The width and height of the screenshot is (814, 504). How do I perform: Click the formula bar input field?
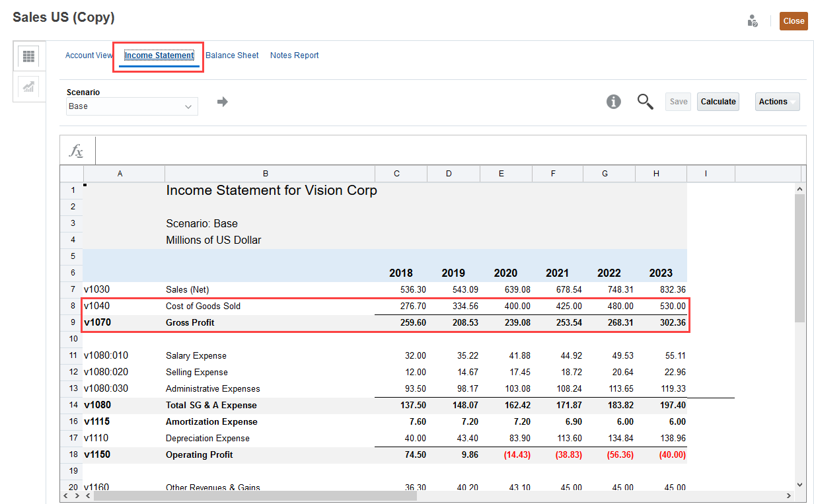point(449,151)
